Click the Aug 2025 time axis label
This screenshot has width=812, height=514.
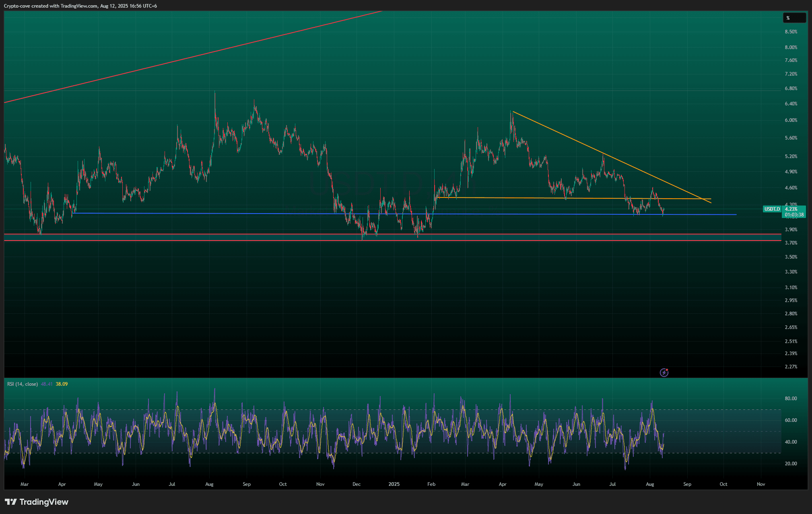tap(649, 484)
